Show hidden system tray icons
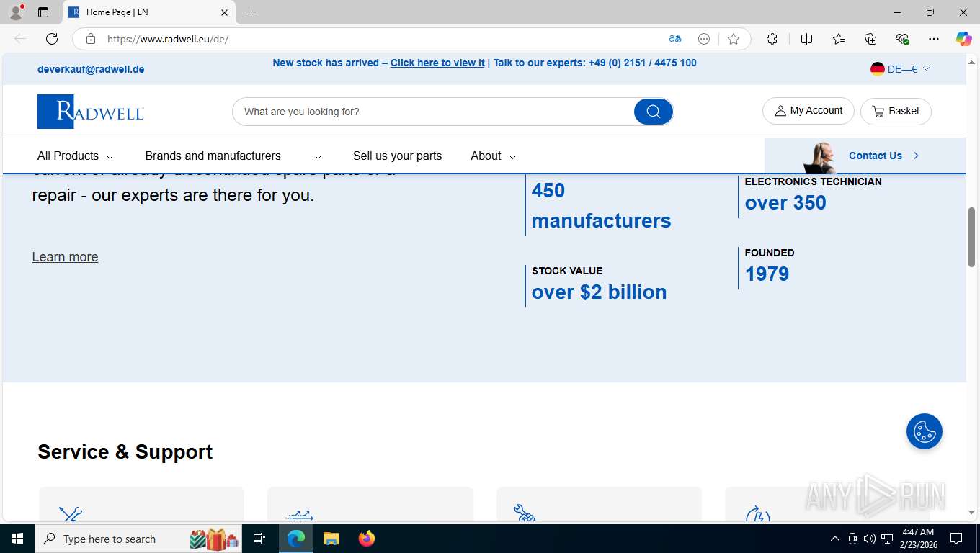 tap(835, 539)
